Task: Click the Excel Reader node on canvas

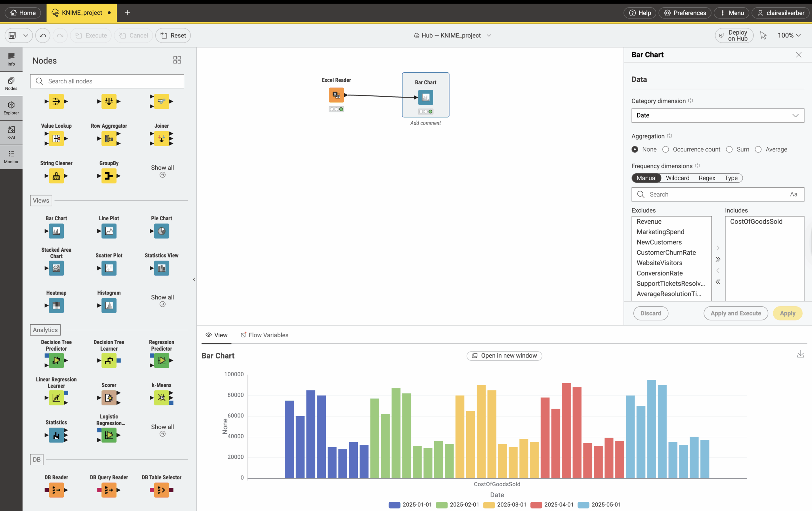Action: [x=336, y=95]
